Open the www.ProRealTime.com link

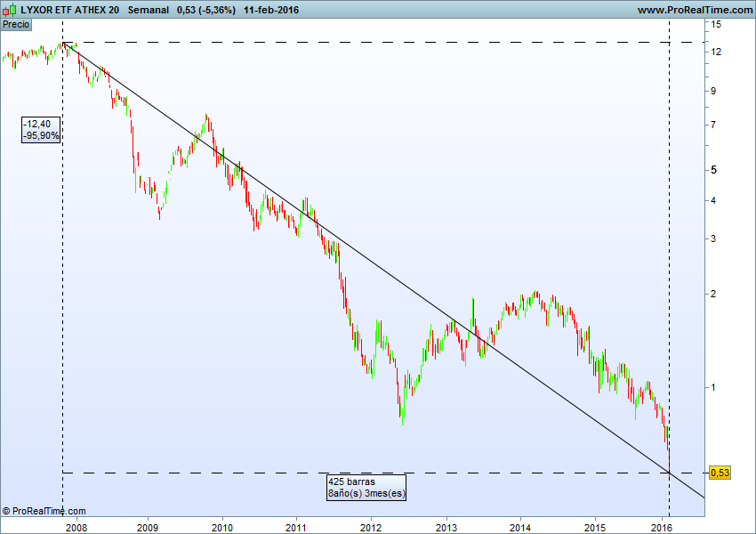pyautogui.click(x=694, y=10)
